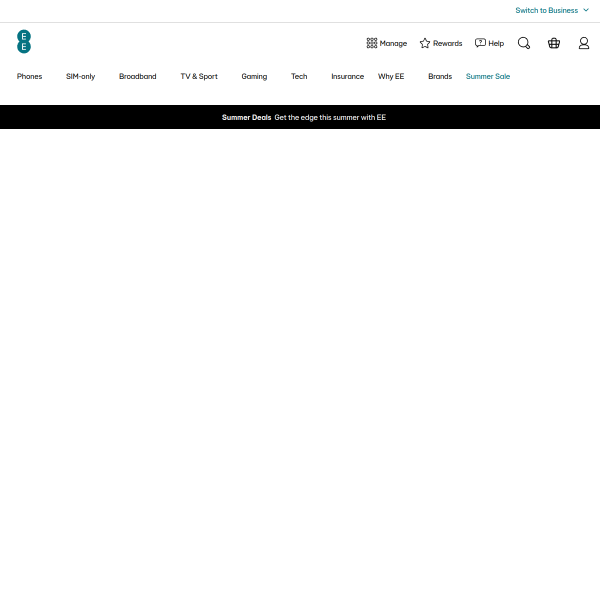The width and height of the screenshot is (600, 600).
Task: Open the Why EE menu
Action: [391, 77]
